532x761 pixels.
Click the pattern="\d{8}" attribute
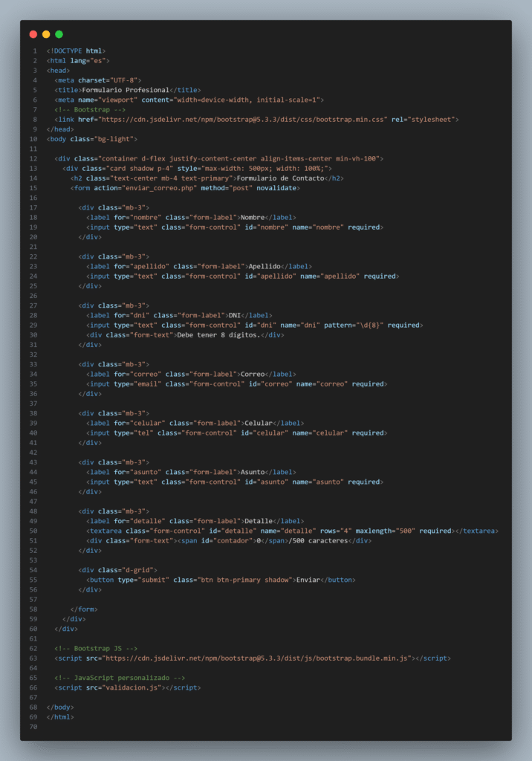(x=354, y=326)
